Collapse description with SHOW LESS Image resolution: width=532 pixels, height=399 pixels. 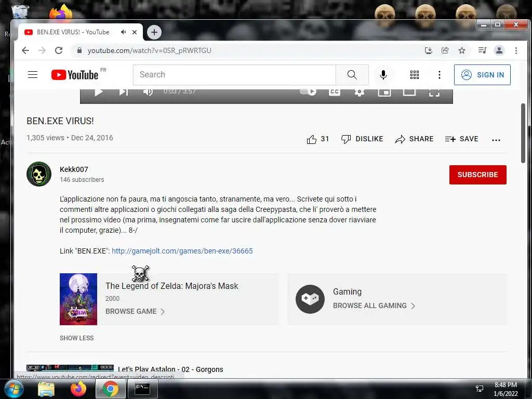point(77,338)
